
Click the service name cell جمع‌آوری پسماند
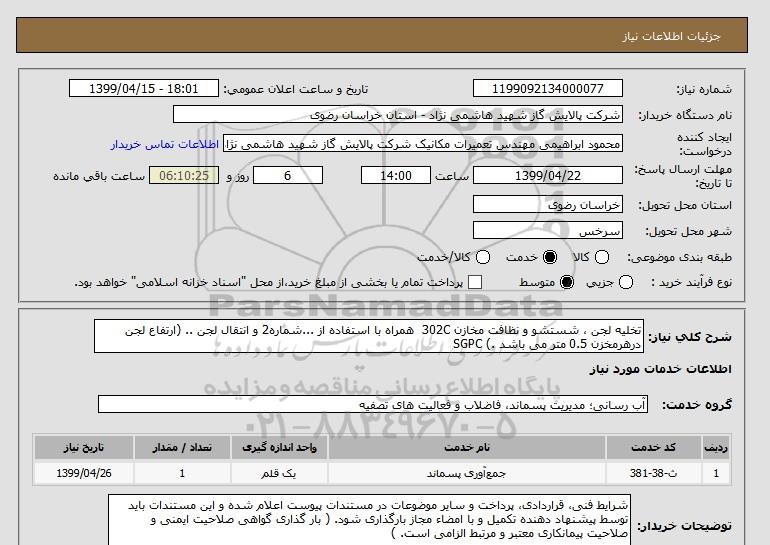click(467, 473)
